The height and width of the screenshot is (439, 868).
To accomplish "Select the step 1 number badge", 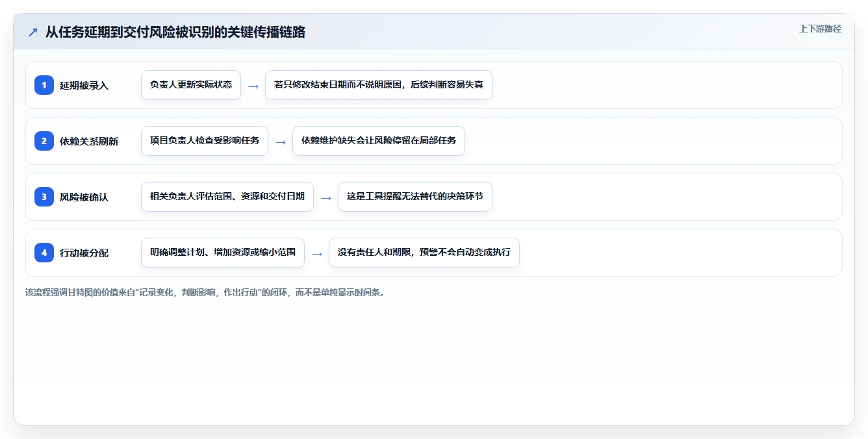I will 44,85.
